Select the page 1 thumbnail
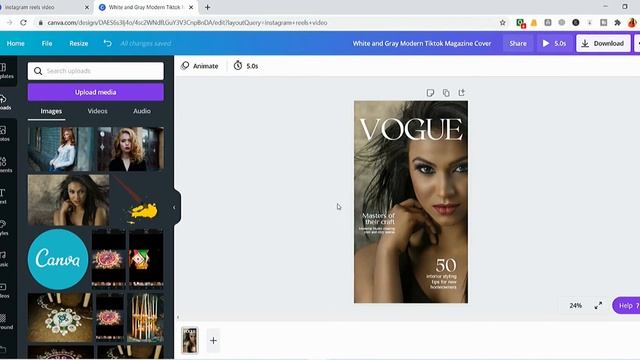 click(x=190, y=340)
